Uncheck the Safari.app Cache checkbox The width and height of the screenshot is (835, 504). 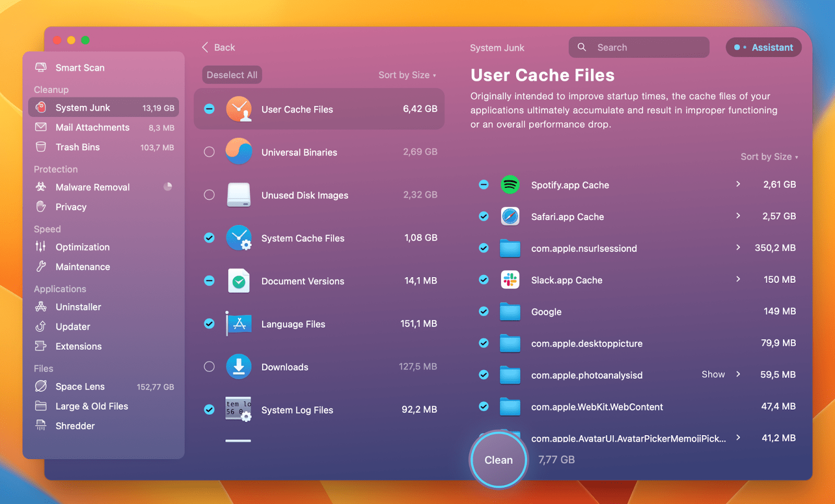pos(484,217)
